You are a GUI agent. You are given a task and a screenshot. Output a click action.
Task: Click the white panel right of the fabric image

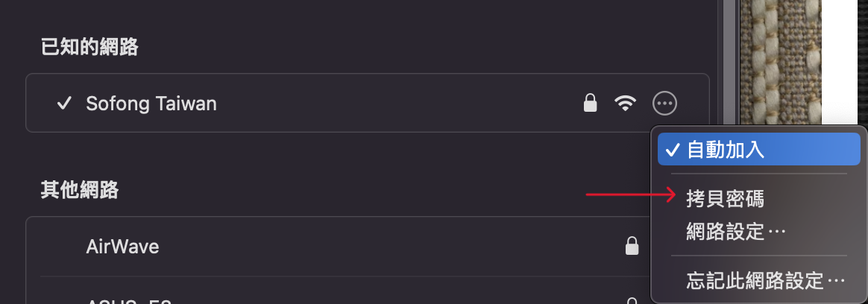point(839,62)
